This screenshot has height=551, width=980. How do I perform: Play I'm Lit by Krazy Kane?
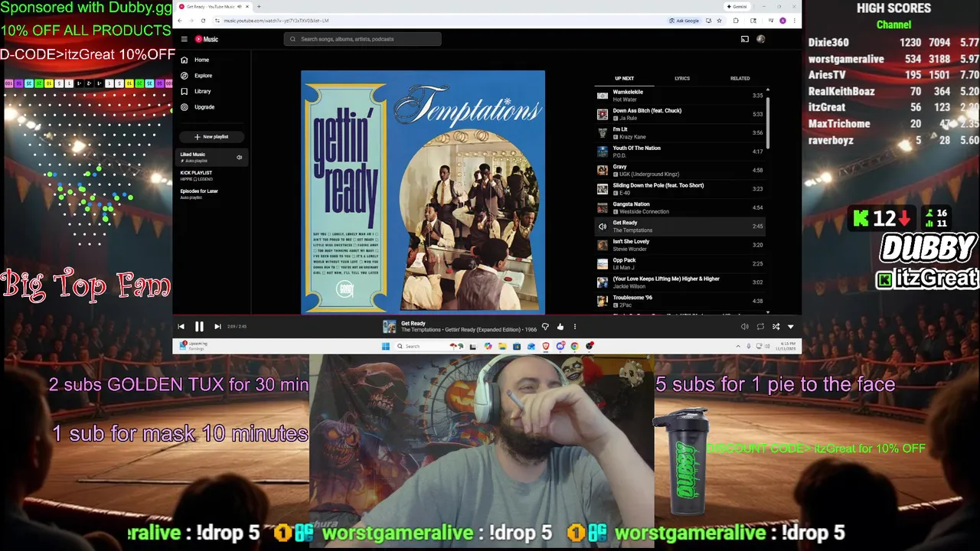(680, 133)
